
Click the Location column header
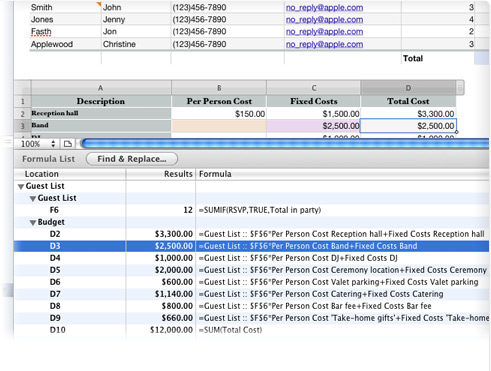click(x=70, y=174)
